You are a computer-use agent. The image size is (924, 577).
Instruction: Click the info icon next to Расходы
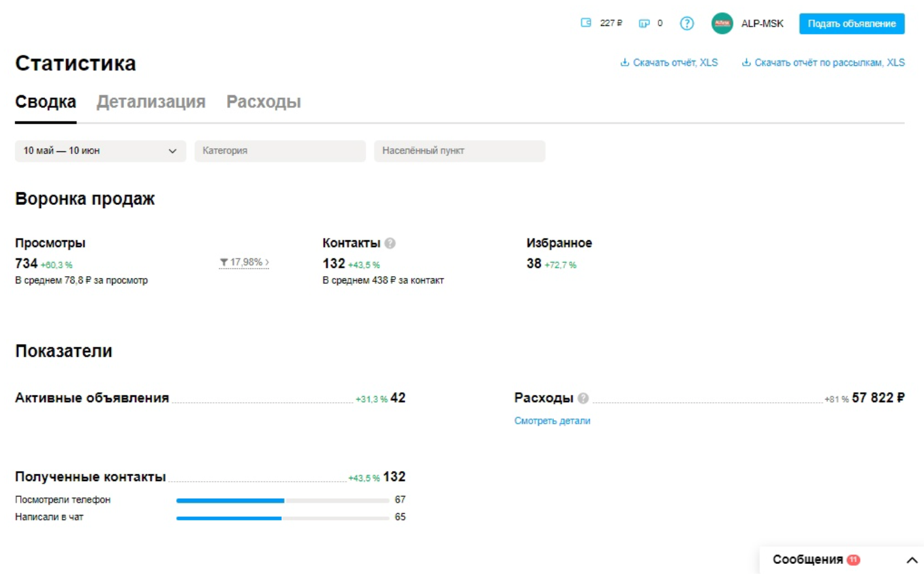click(583, 398)
